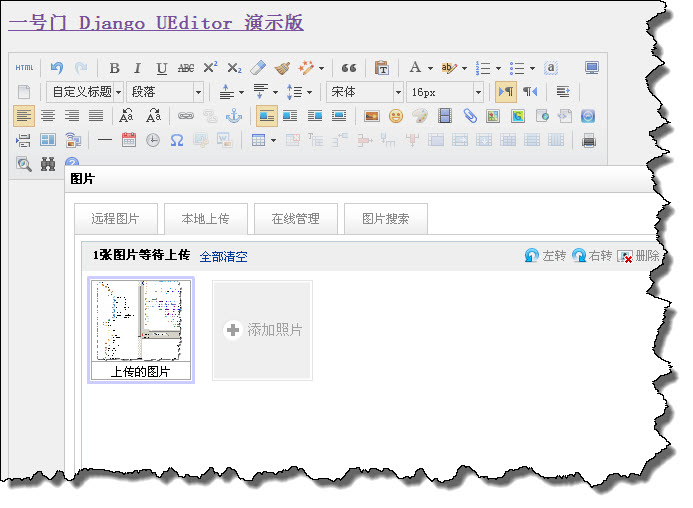Viewport: 693px width, 508px height.
Task: Rotate image left with 左转
Action: [545, 256]
